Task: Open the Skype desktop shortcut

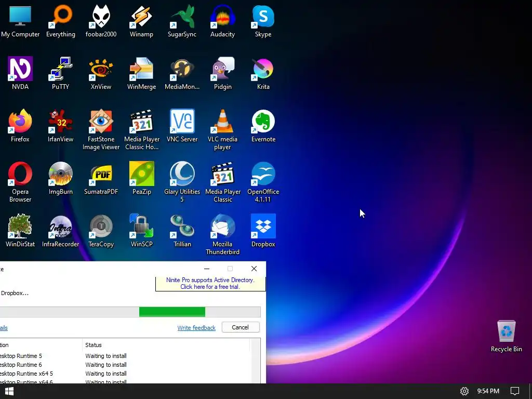Action: [x=263, y=21]
